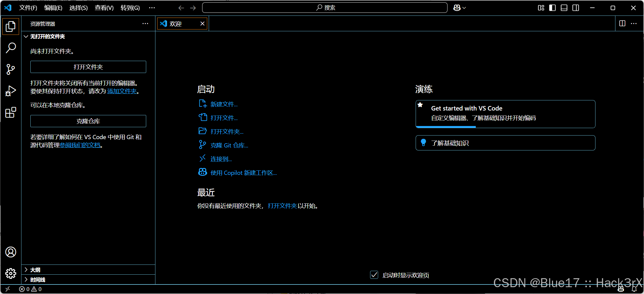Screen dimensions: 644x294
Task: Select the 欢迎 editor tab
Action: [x=176, y=24]
